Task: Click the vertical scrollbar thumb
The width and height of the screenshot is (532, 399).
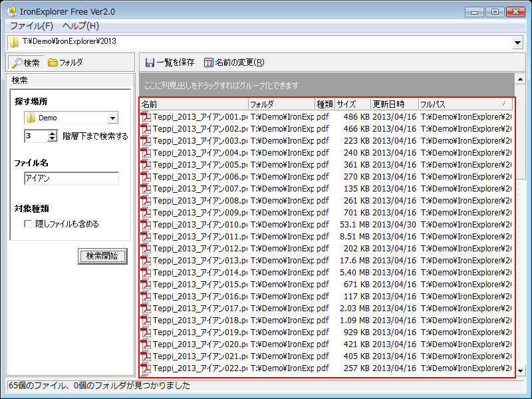Action: click(x=520, y=132)
